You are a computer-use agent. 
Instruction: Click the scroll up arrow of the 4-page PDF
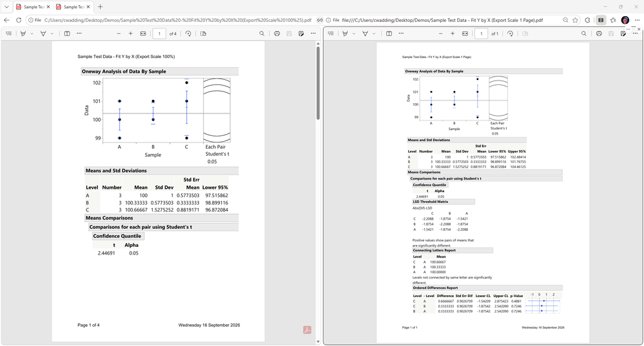coord(318,44)
